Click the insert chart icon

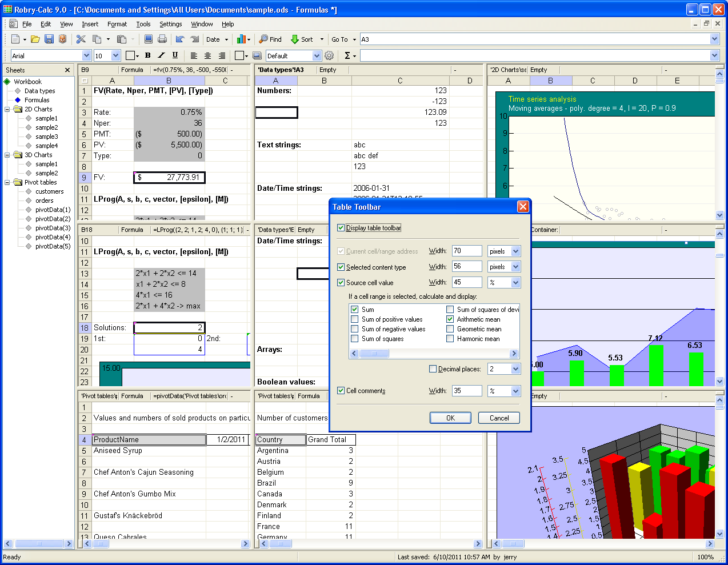point(241,39)
